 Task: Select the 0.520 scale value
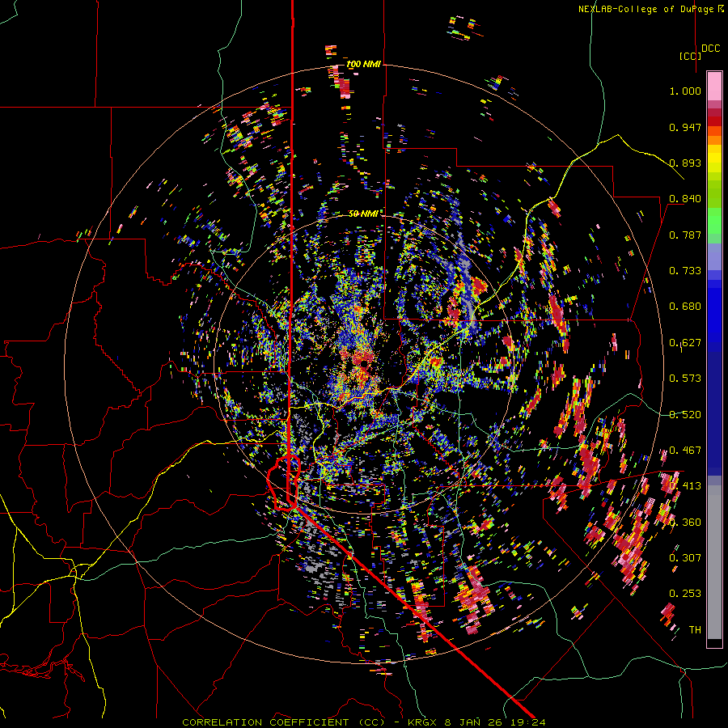(685, 415)
